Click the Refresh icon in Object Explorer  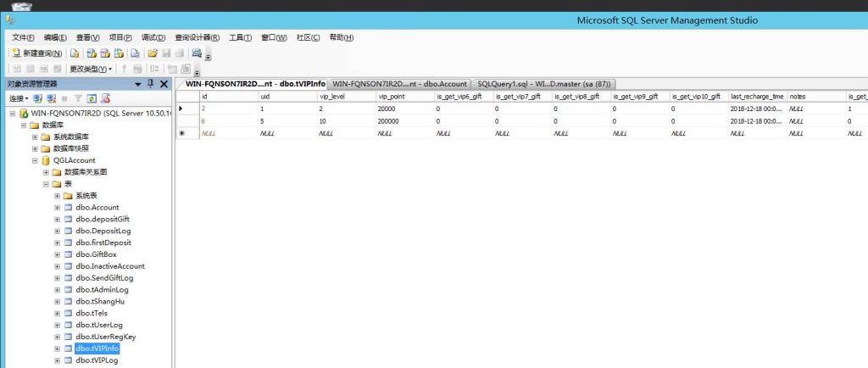(92, 98)
